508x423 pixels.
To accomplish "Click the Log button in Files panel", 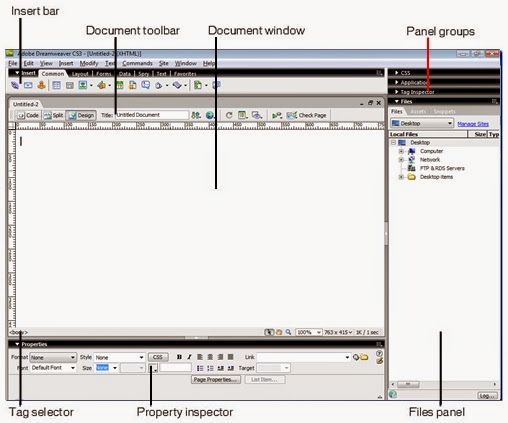I will tap(487, 396).
